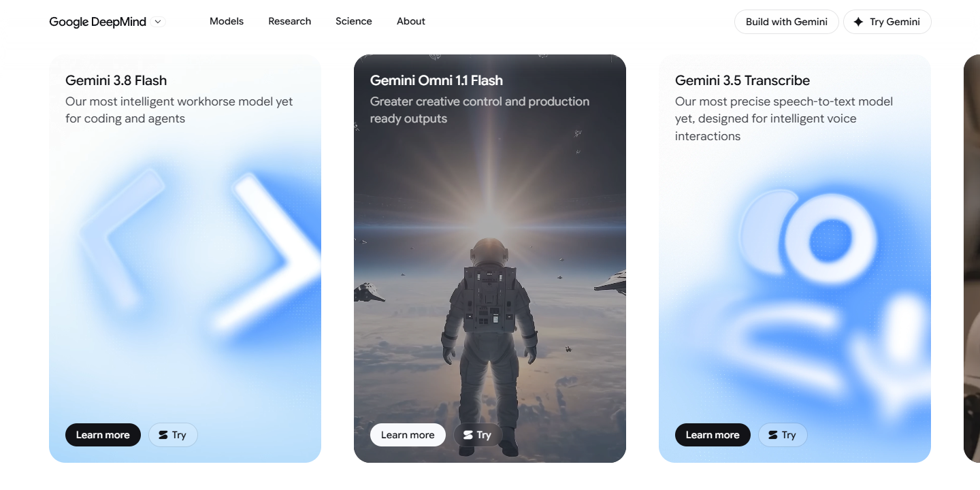
Task: Expand the chevron next to Google DeepMind
Action: [158, 22]
